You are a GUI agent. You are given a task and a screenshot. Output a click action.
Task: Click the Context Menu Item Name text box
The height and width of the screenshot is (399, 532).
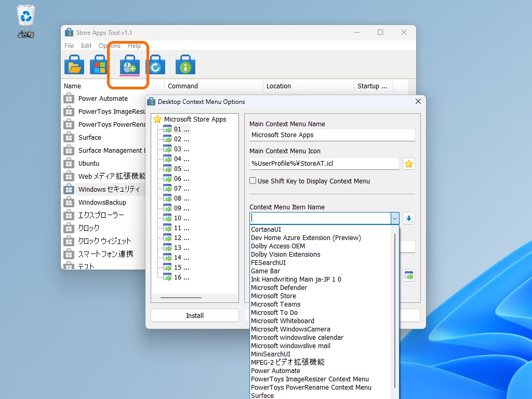coord(320,219)
